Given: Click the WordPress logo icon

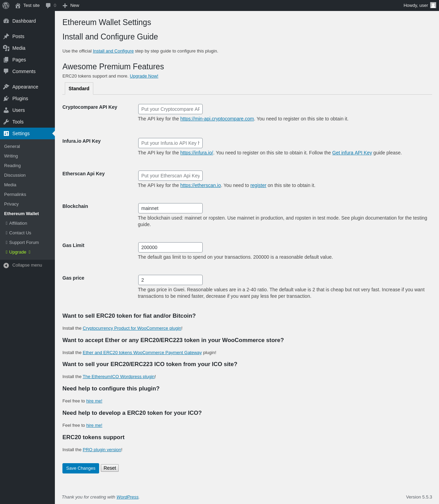Looking at the screenshot, I should click(6, 5).
